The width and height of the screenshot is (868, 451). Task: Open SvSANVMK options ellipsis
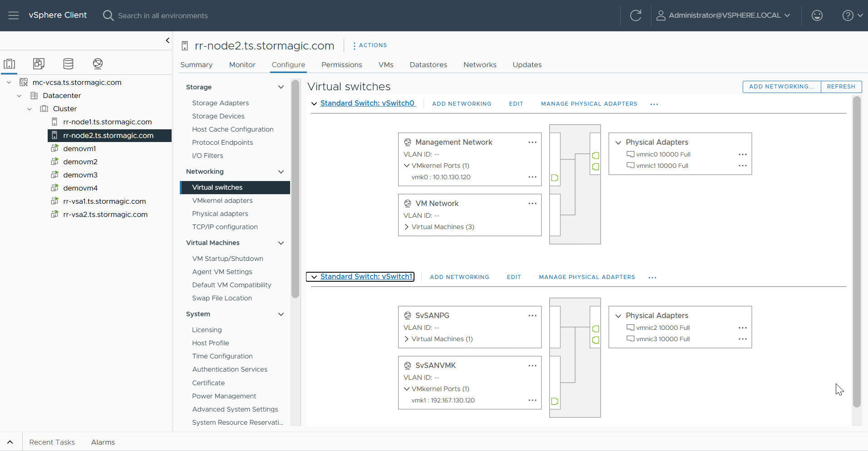533,365
